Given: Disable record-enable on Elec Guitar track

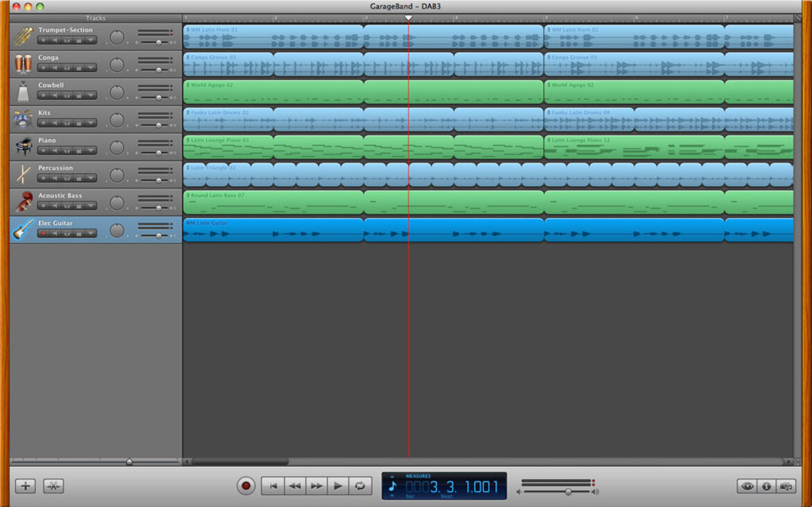Looking at the screenshot, I should tap(43, 233).
